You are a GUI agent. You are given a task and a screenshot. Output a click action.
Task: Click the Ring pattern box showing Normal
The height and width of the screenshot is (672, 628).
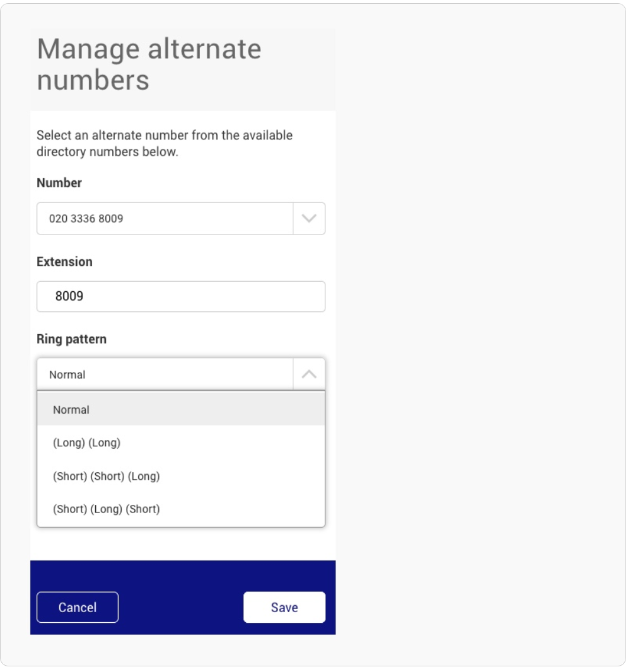pyautogui.click(x=181, y=374)
